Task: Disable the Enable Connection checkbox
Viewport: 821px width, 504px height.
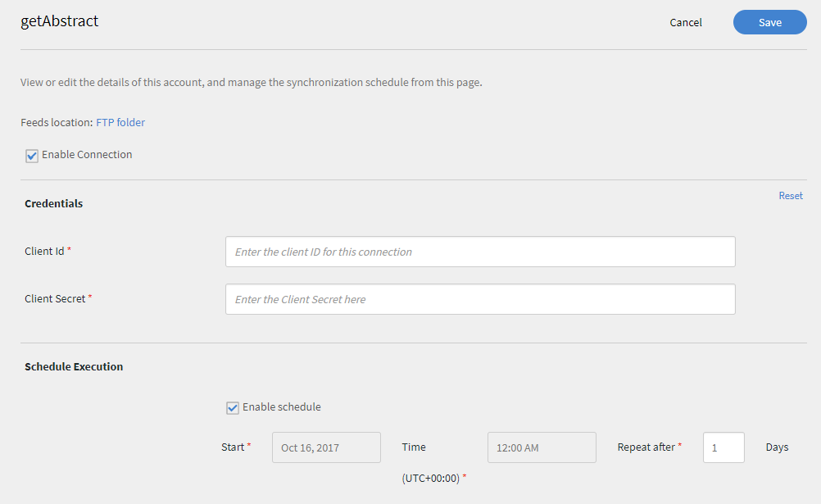Action: click(31, 155)
